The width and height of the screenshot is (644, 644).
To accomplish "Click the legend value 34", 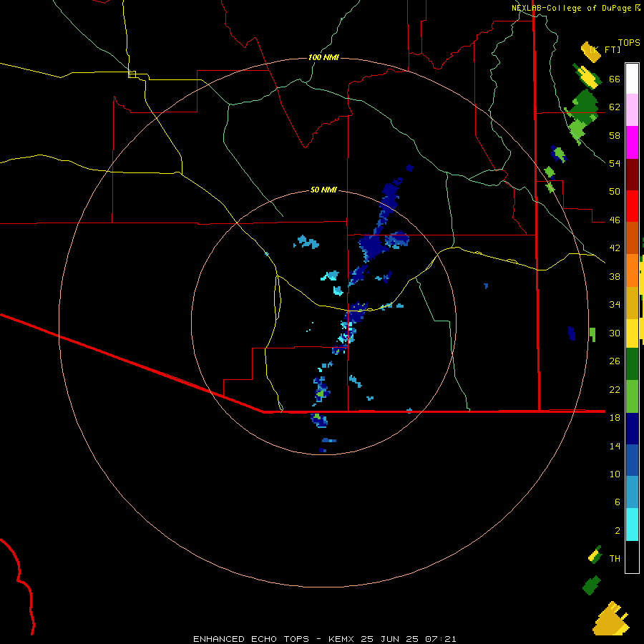I will pyautogui.click(x=615, y=304).
